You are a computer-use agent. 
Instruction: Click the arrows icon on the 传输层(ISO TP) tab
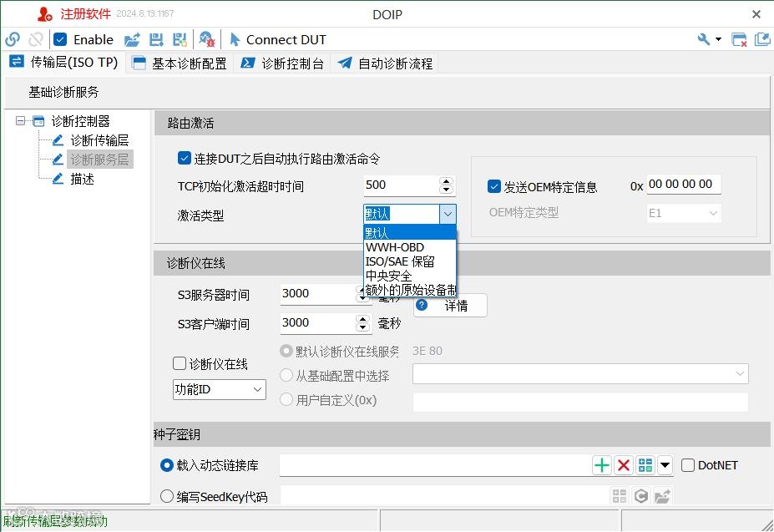click(17, 61)
